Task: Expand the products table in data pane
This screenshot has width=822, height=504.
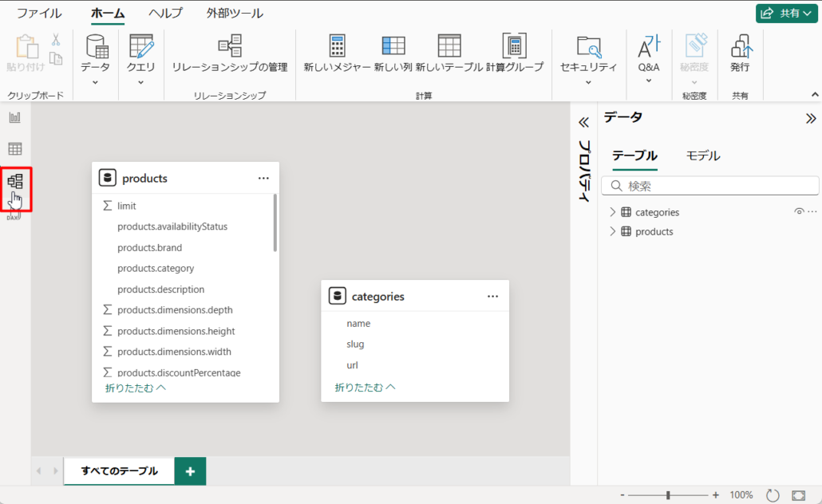Action: click(613, 231)
